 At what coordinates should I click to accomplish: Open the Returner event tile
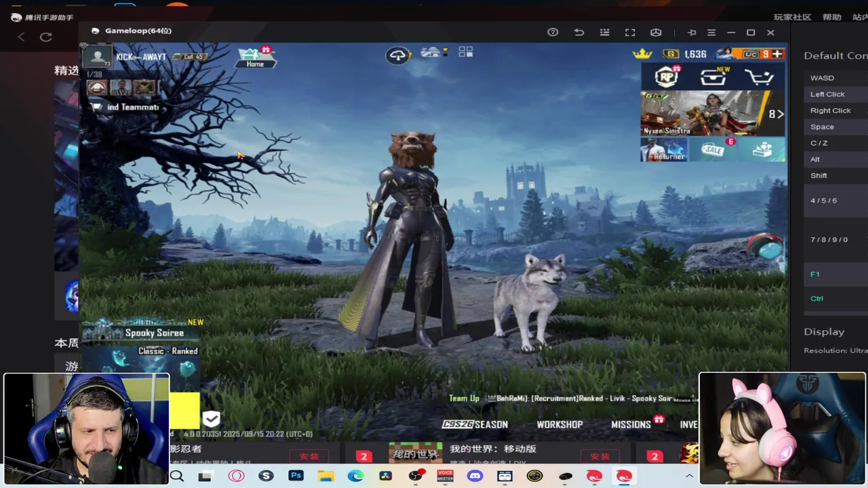(665, 149)
